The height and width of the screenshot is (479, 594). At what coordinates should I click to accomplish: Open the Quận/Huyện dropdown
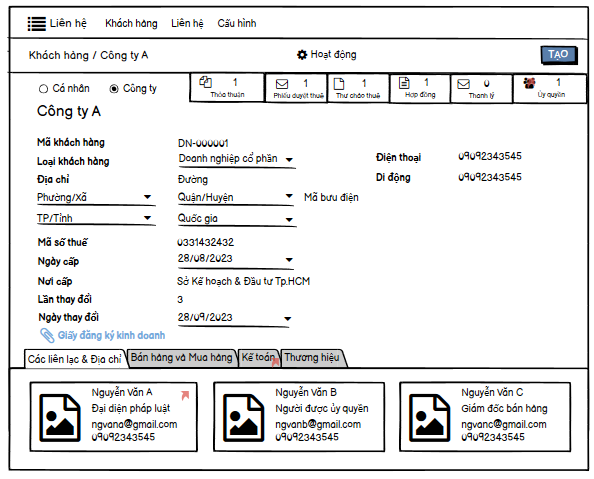tap(289, 196)
